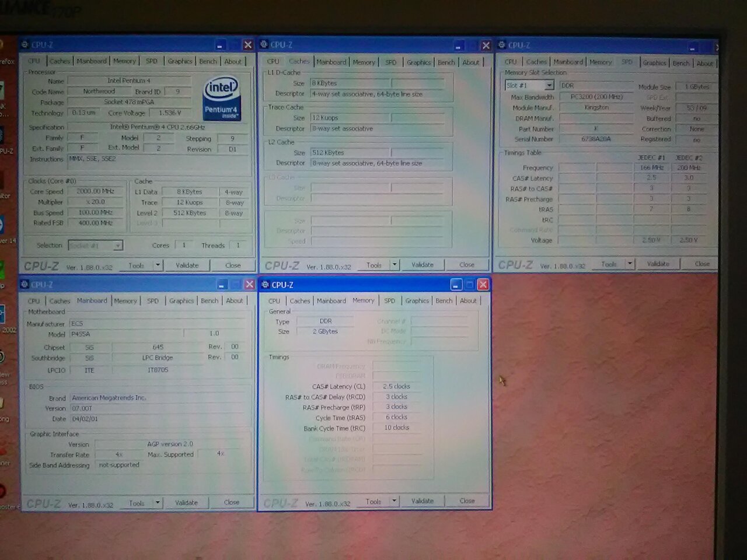Viewport: 747px width, 560px height.
Task: Switch to the Caches tab in the CPU window
Action: tap(60, 61)
